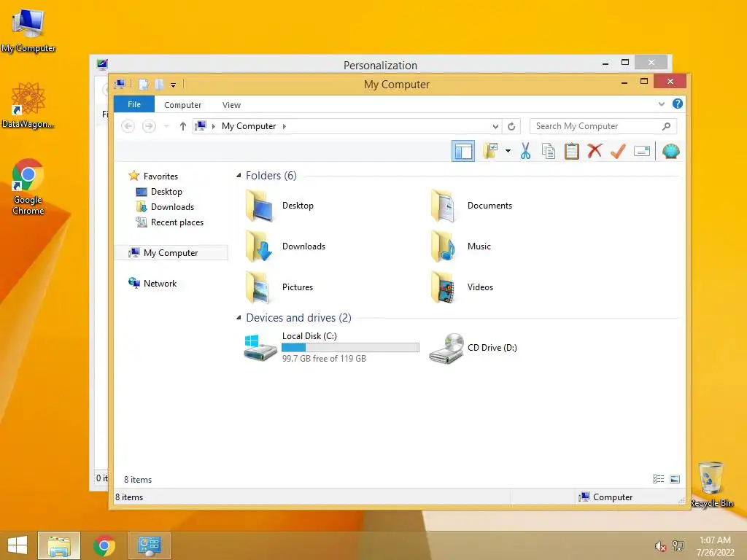Open the File tab

pos(134,104)
